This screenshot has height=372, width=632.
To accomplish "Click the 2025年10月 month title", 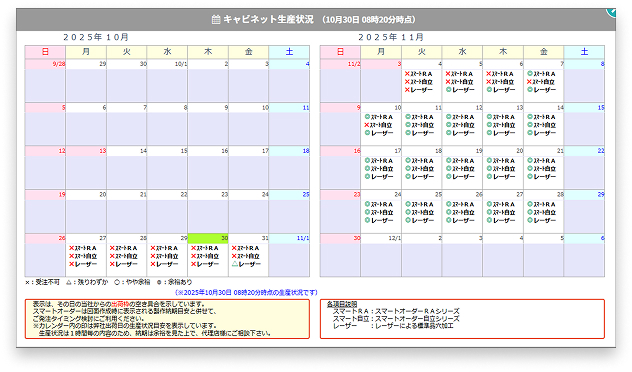I will (96, 37).
